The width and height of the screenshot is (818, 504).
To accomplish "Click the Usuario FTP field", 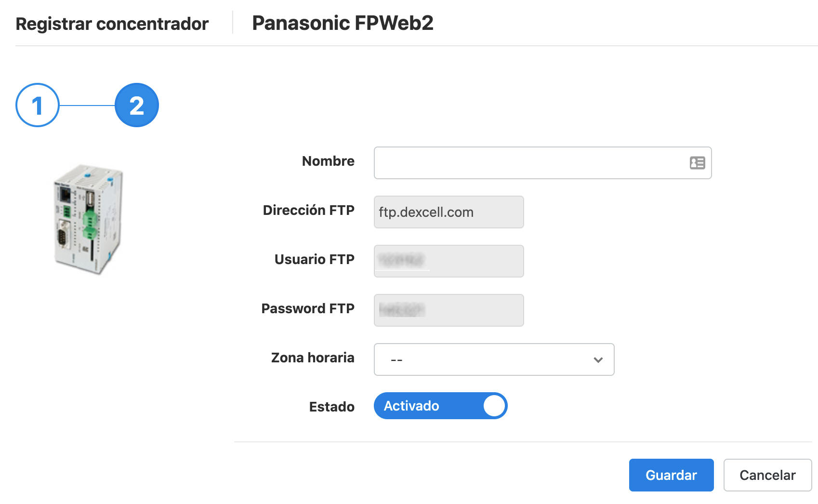I will (x=449, y=261).
